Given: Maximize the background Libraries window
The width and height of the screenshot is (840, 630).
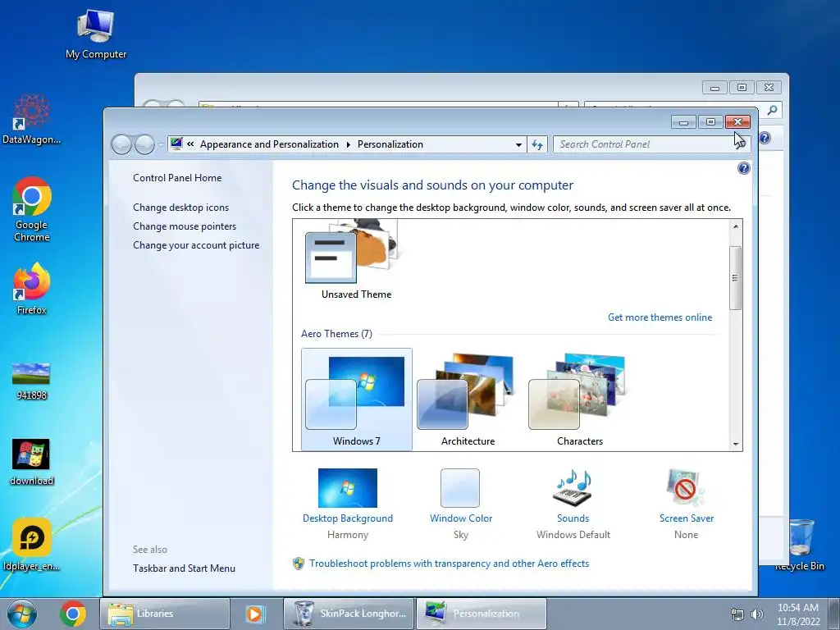Looking at the screenshot, I should pos(742,87).
